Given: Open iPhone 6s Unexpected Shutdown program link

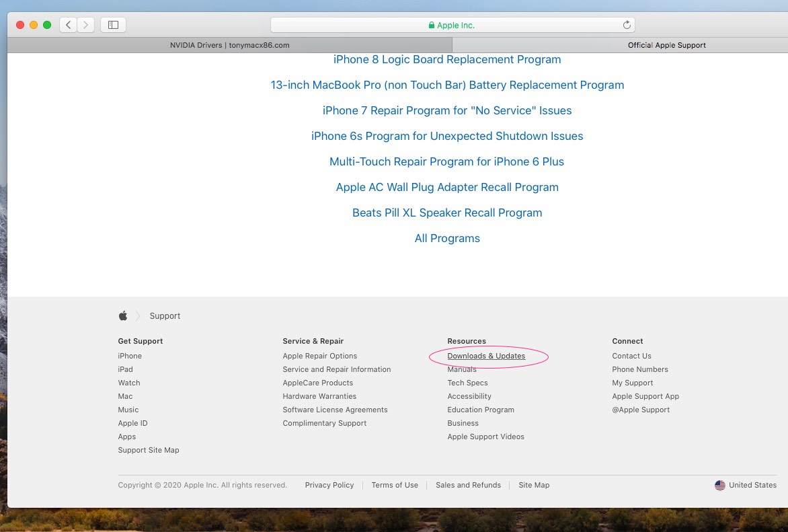Looking at the screenshot, I should 446,137.
